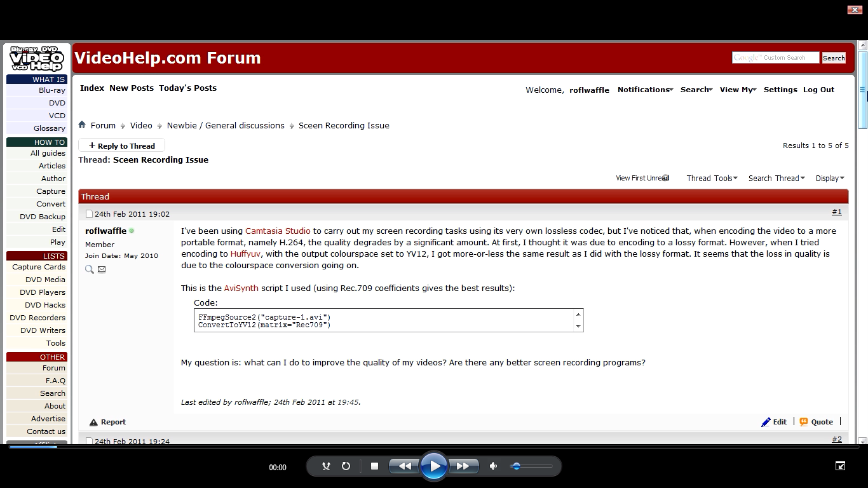Expand Display options menu

coord(830,178)
